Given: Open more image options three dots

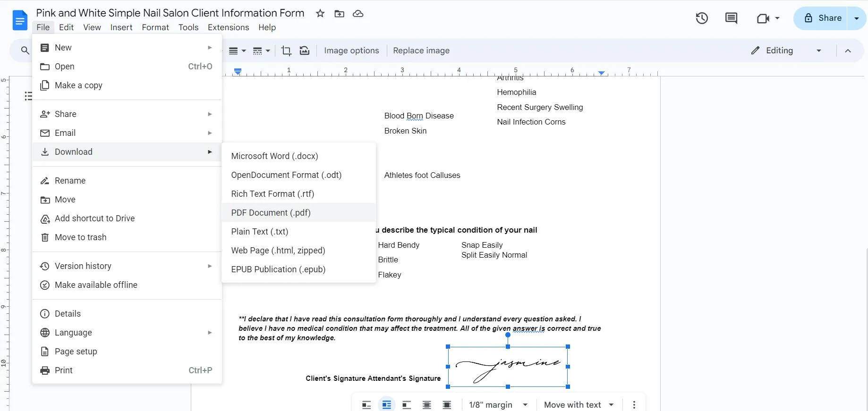Looking at the screenshot, I should pos(634,405).
